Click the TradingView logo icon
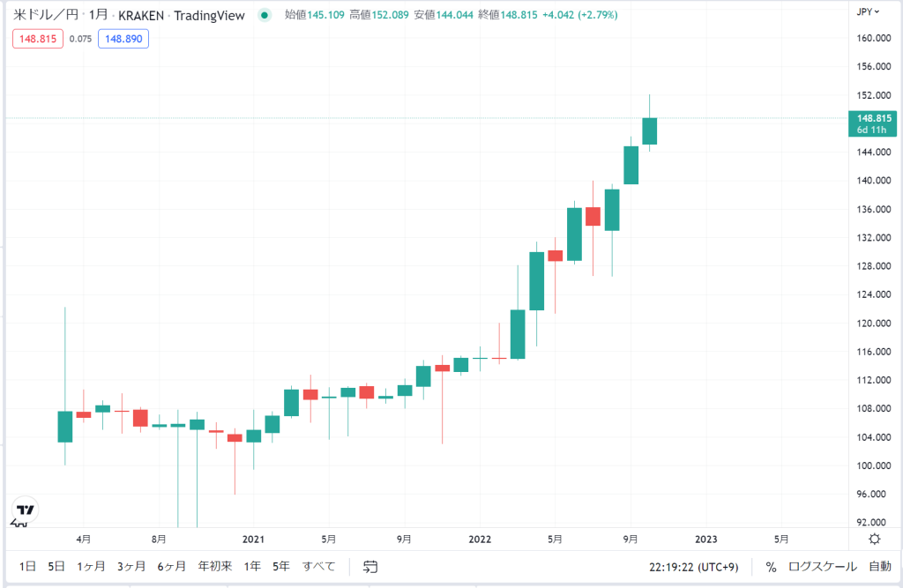Image resolution: width=903 pixels, height=588 pixels. (x=25, y=510)
